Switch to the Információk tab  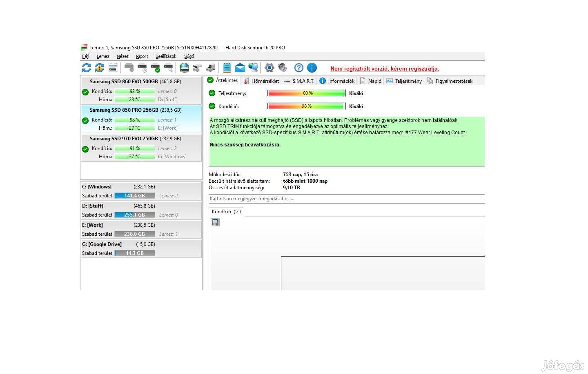click(337, 81)
